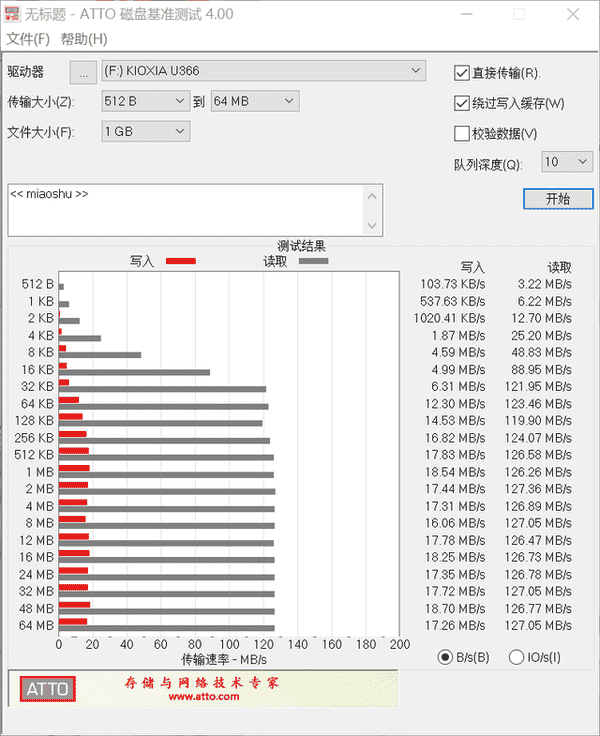600x736 pixels.
Task: Click the 传输速率 - MB/s axis label
Action: click(224, 660)
